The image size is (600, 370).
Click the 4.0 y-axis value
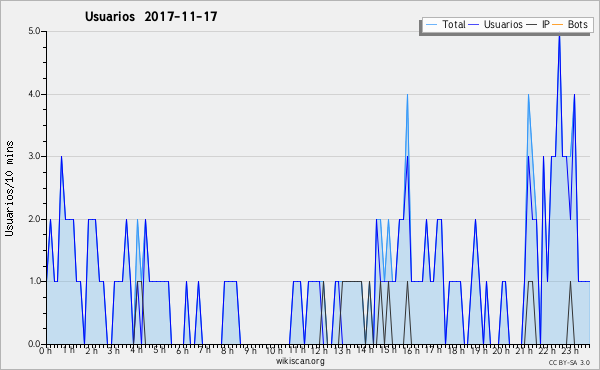pyautogui.click(x=34, y=94)
